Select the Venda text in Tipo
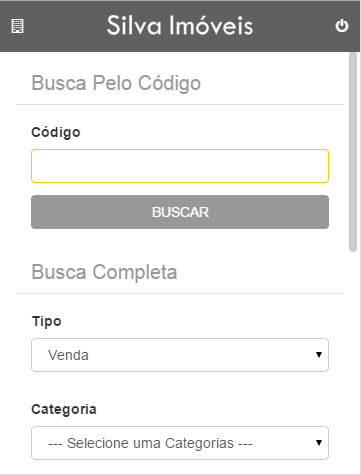361x475 pixels. [x=68, y=355]
